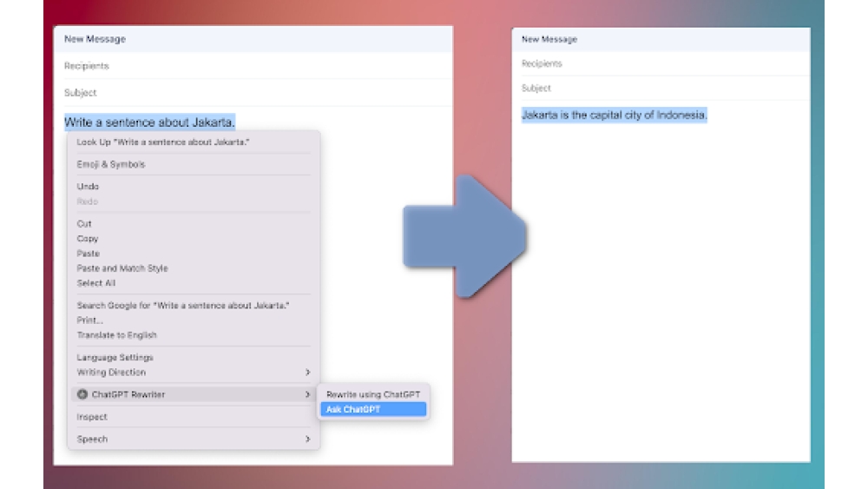The height and width of the screenshot is (489, 868).
Task: Click the ChatGPT Rewriter logo icon
Action: click(x=82, y=394)
